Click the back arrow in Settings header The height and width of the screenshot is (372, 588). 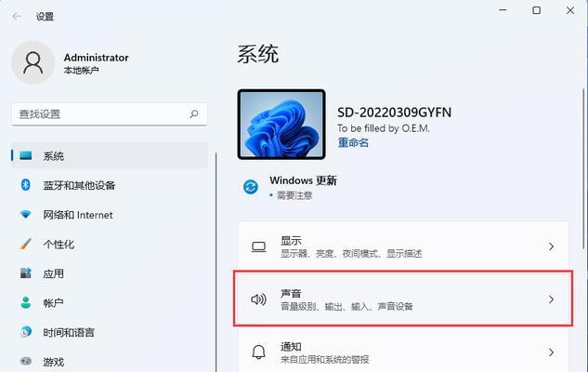pos(17,16)
